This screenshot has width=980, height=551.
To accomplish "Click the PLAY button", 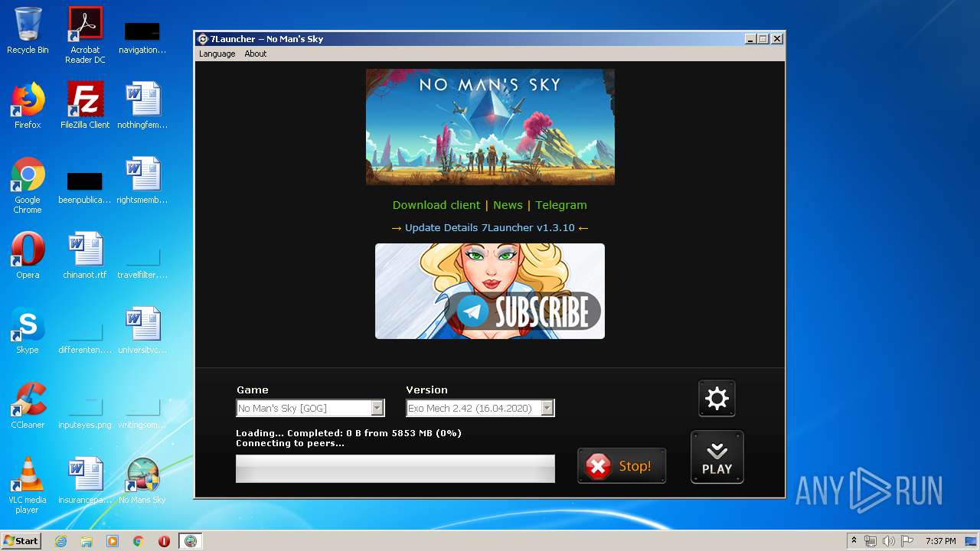I will 717,458.
